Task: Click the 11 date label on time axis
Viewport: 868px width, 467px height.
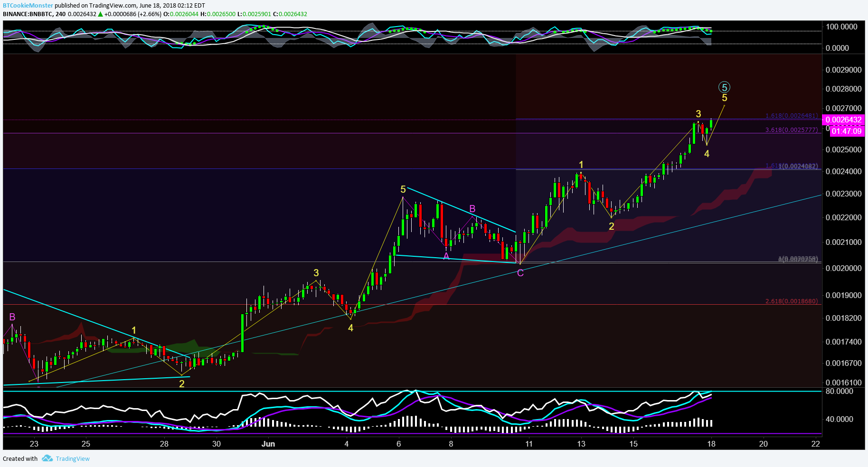Action: tap(528, 444)
